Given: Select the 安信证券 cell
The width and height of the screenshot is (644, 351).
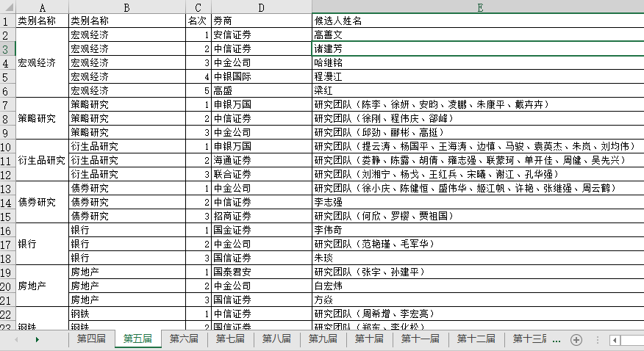Looking at the screenshot, I should coord(262,35).
